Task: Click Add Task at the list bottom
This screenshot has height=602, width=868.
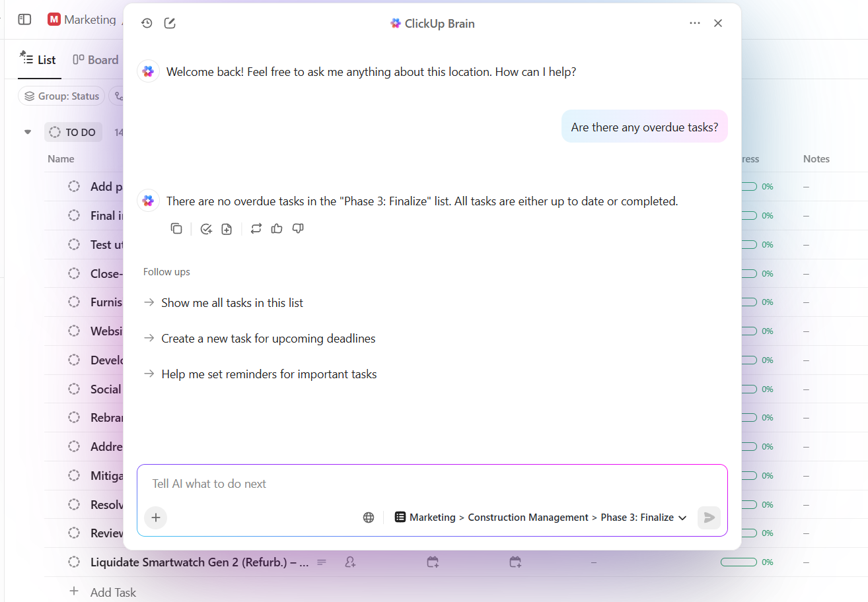Action: point(113,592)
